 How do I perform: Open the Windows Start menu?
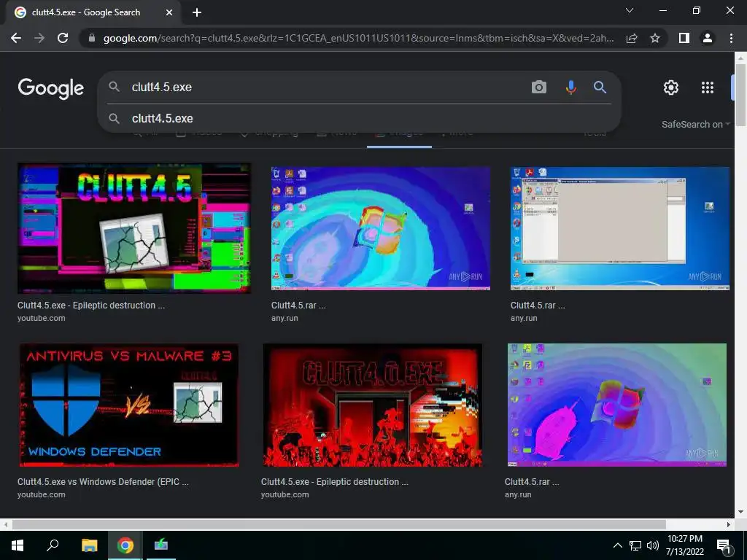18,545
